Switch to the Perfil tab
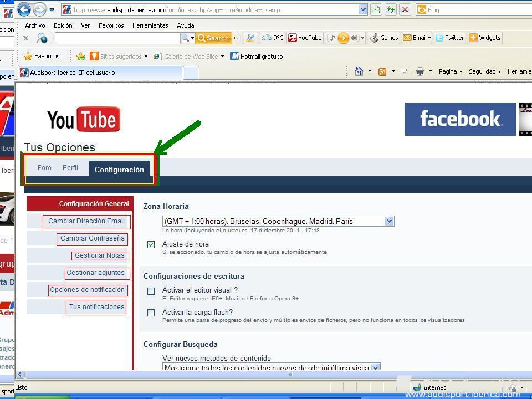This screenshot has height=399, width=532. click(x=70, y=167)
